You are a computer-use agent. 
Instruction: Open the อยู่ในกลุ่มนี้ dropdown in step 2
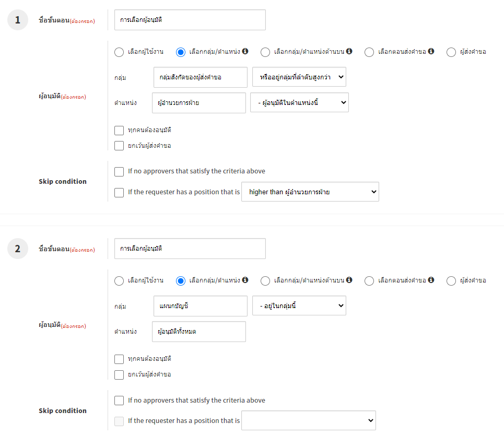[299, 305]
